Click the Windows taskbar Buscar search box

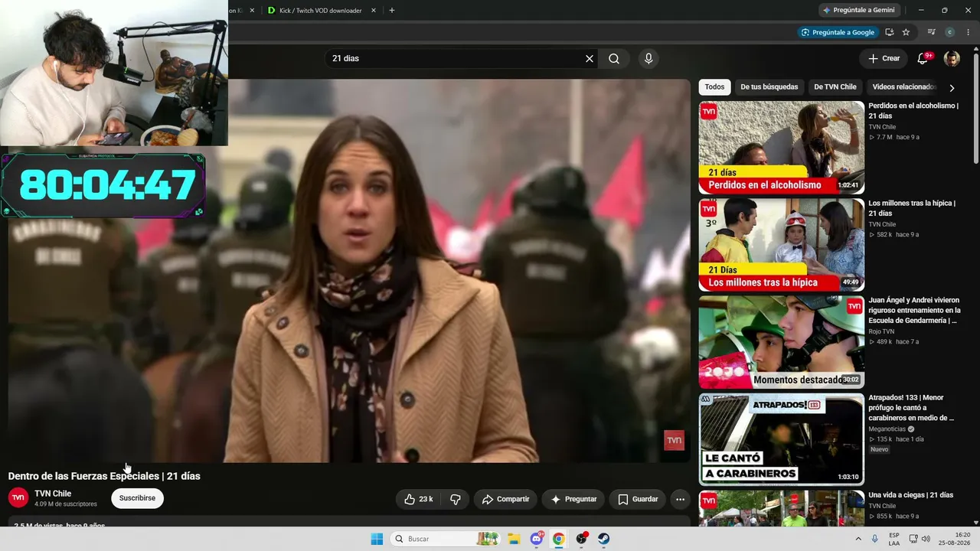click(x=447, y=539)
